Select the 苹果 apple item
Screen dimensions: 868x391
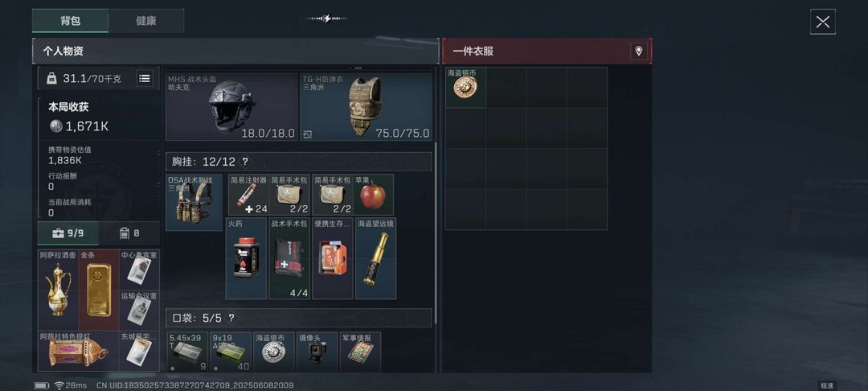click(374, 195)
